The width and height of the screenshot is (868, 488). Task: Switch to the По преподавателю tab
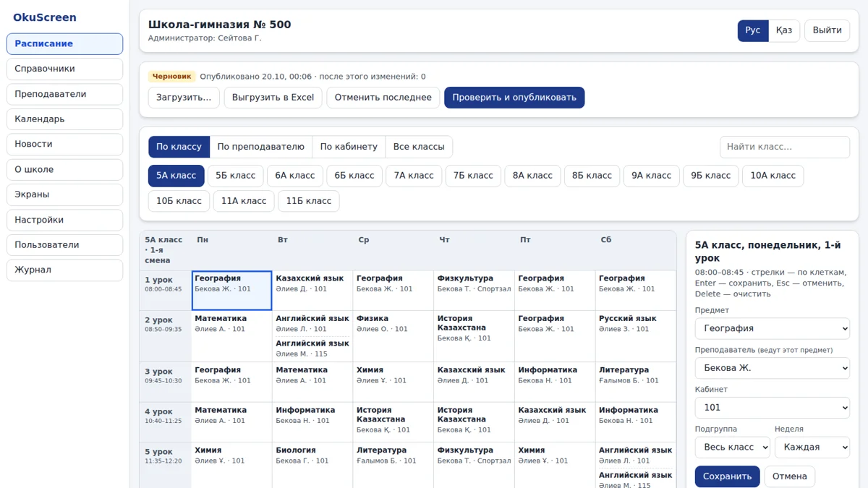click(261, 147)
